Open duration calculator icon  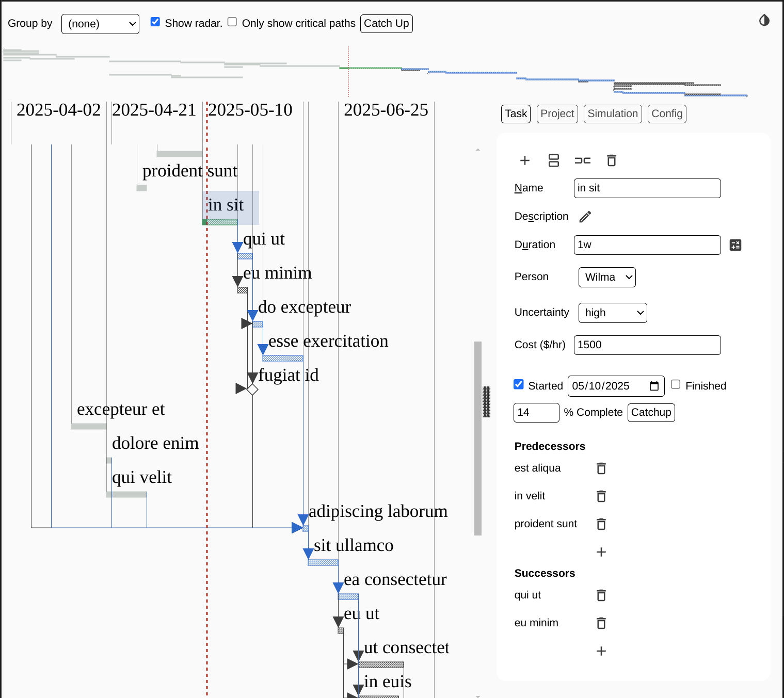pyautogui.click(x=735, y=245)
